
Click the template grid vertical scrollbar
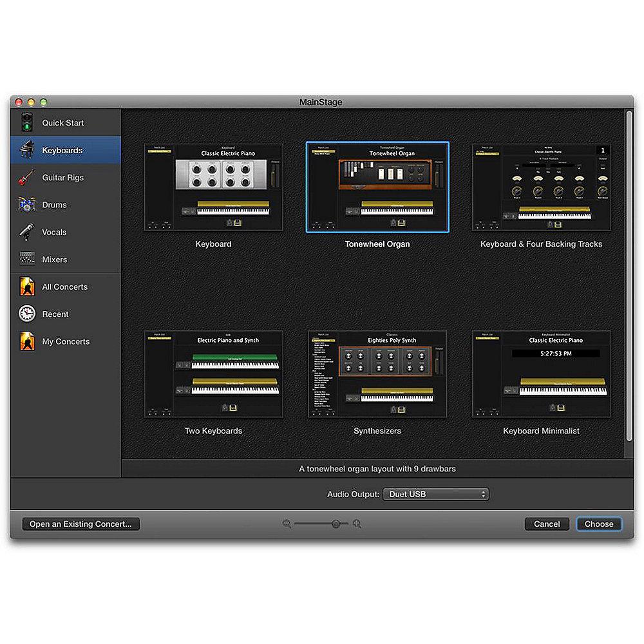tap(629, 275)
